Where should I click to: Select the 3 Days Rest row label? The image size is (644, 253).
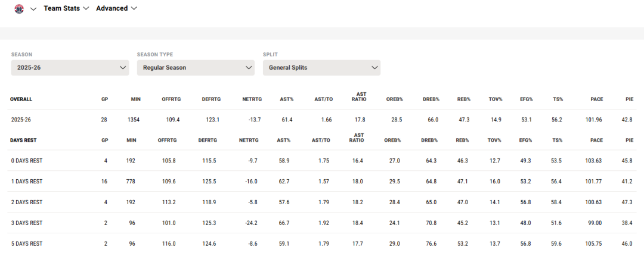[x=27, y=223]
